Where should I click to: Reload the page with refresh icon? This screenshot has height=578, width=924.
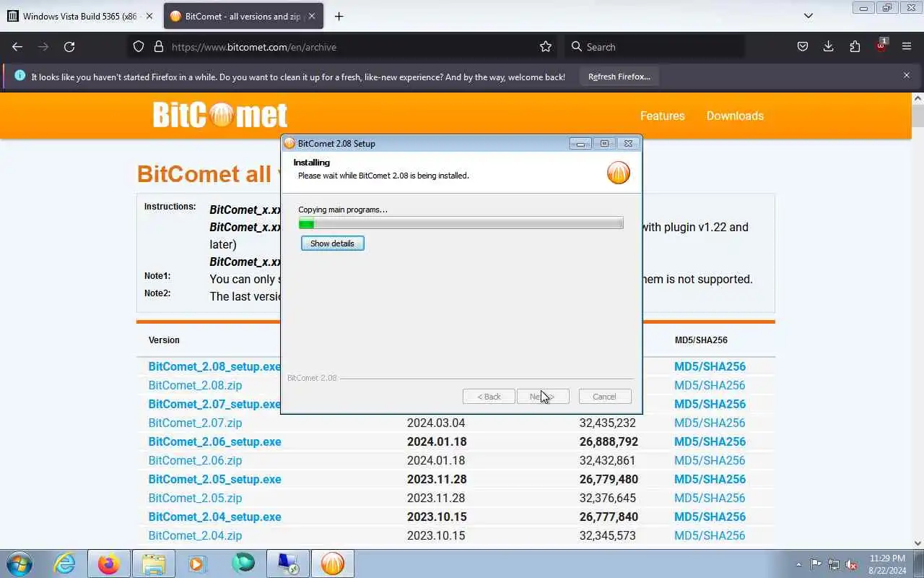(x=69, y=46)
